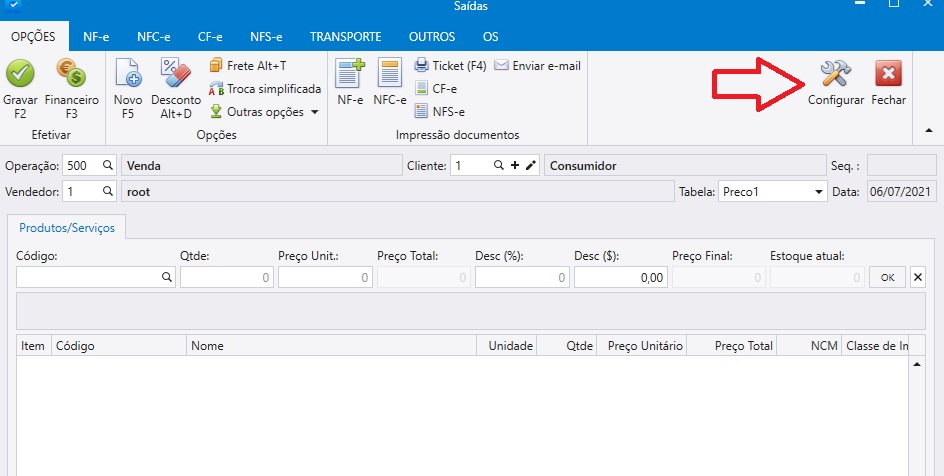Viewport: 944px width, 476px height.
Task: Click the NF-e document icon in ribbon
Action: pyautogui.click(x=350, y=73)
